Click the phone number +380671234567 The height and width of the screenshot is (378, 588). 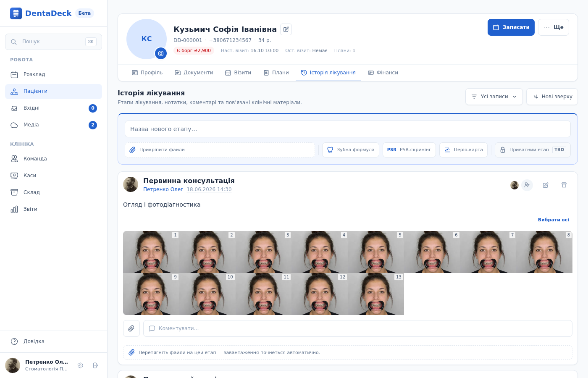[x=230, y=40]
